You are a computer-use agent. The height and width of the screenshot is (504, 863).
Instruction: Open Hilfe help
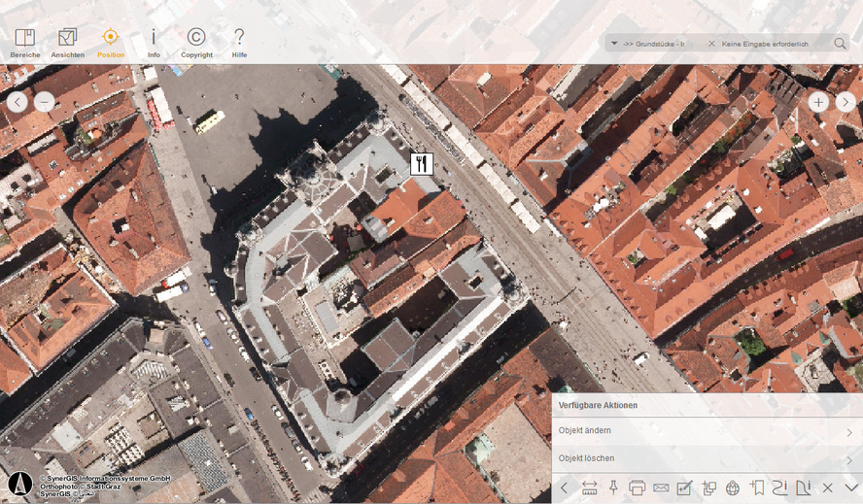pyautogui.click(x=239, y=43)
